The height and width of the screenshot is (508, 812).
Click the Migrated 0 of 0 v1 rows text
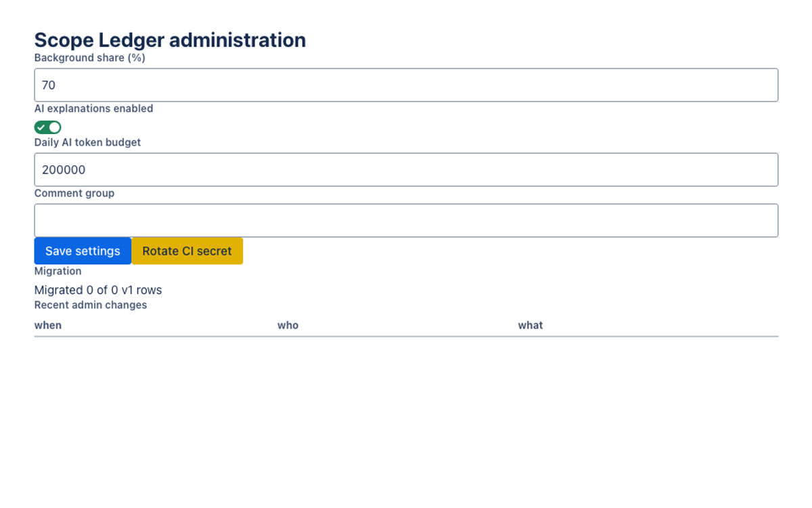click(98, 290)
